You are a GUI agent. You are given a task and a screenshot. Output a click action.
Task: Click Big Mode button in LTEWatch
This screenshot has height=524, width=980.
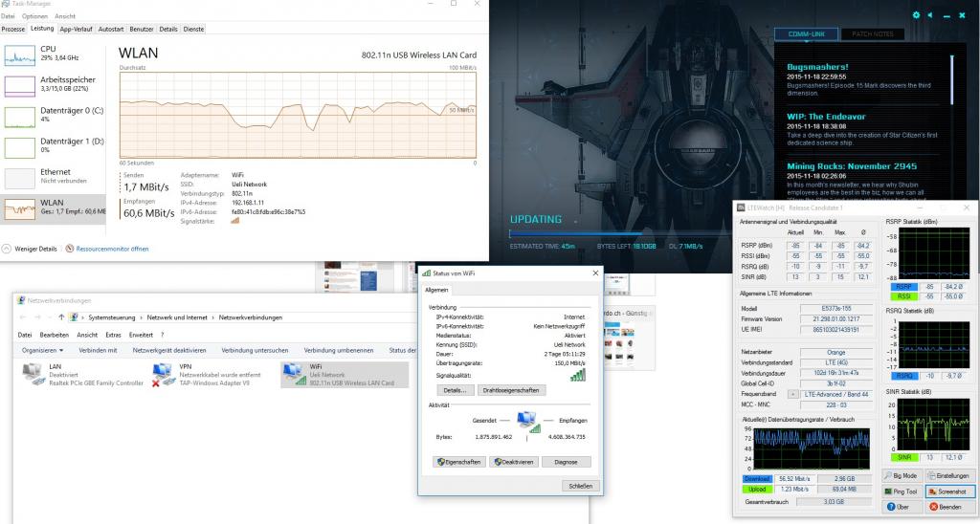[x=902, y=476]
